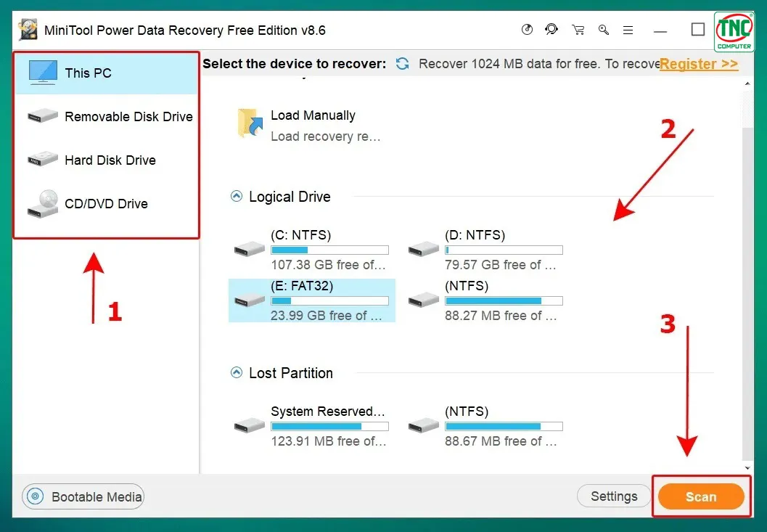
Task: Click the key icon in the title bar
Action: (604, 30)
